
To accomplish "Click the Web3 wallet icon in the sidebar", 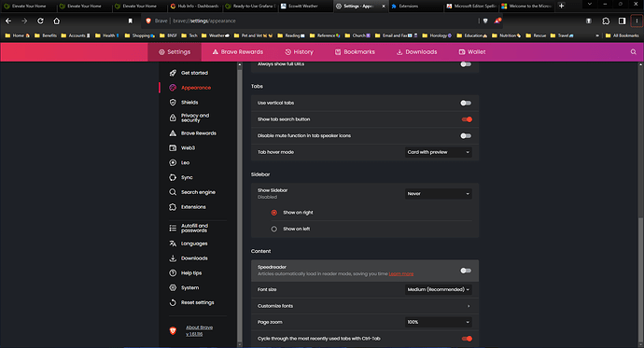I will click(x=173, y=148).
